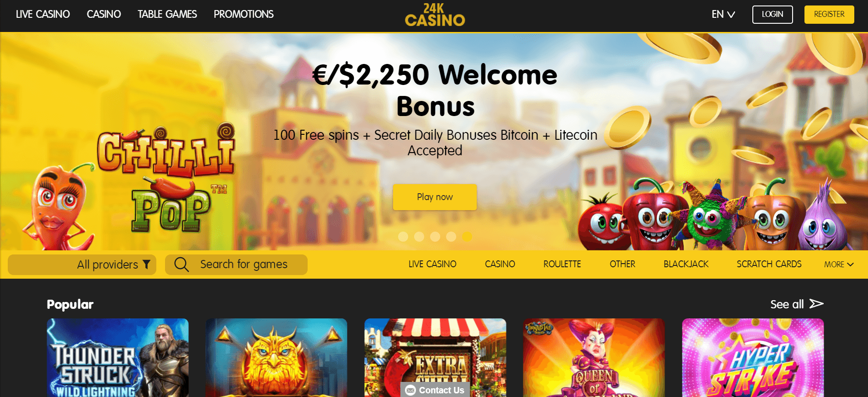Expand the MORE categories menu
This screenshot has width=868, height=397.
(x=839, y=265)
